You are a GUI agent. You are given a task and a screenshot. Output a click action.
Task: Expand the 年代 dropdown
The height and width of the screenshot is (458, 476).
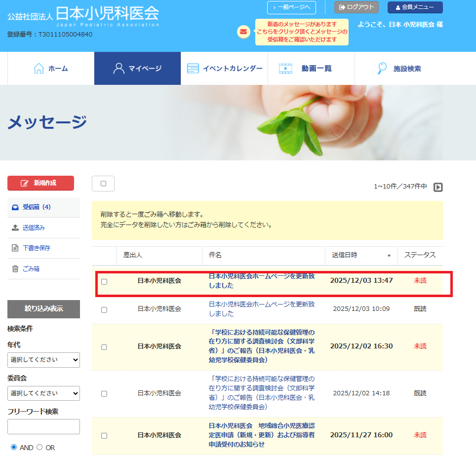click(x=43, y=360)
